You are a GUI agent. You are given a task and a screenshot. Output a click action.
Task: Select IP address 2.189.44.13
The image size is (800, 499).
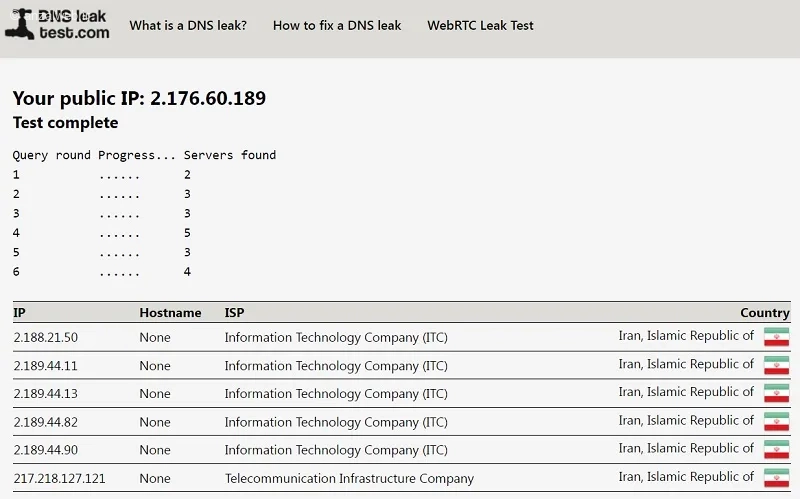(x=45, y=394)
